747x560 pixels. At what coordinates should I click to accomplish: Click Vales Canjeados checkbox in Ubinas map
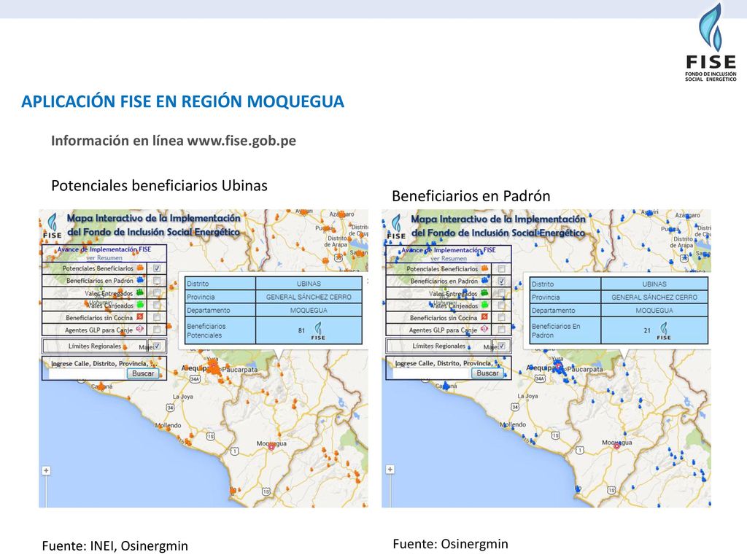click(x=157, y=304)
